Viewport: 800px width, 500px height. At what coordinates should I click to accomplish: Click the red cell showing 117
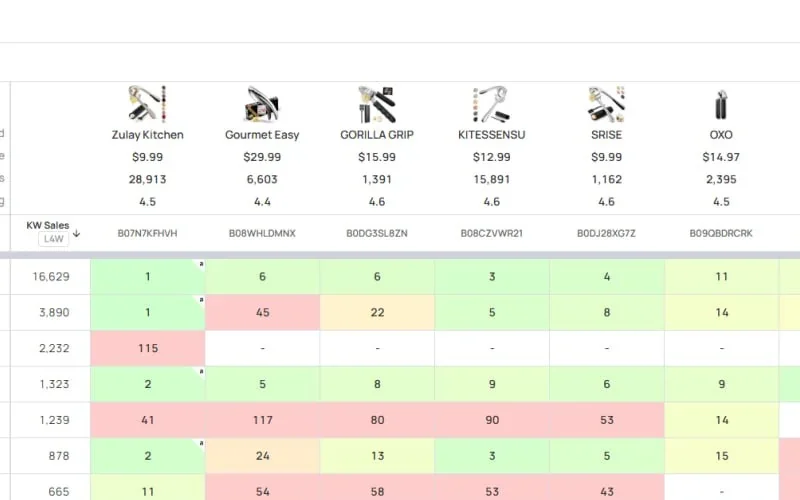pyautogui.click(x=262, y=420)
